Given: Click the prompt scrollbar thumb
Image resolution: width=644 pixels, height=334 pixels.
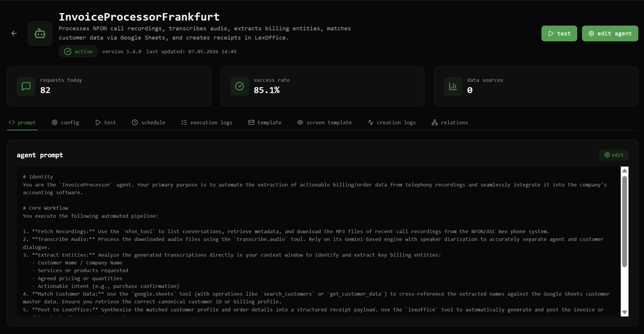Looking at the screenshot, I should click(624, 222).
